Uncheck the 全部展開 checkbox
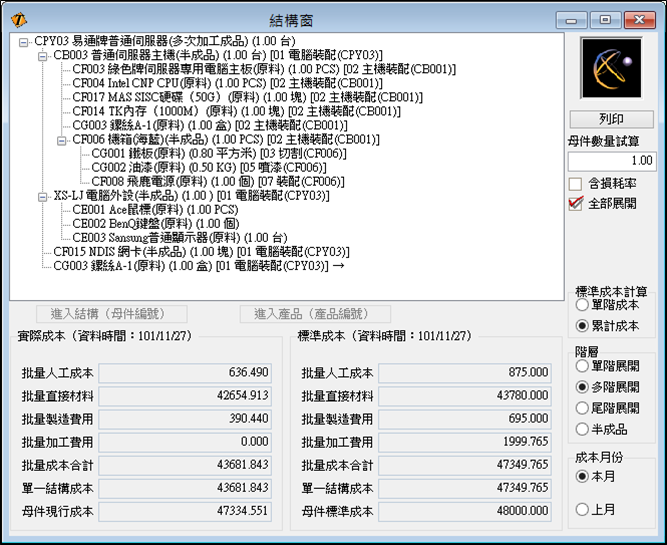This screenshot has width=667, height=545. point(575,203)
